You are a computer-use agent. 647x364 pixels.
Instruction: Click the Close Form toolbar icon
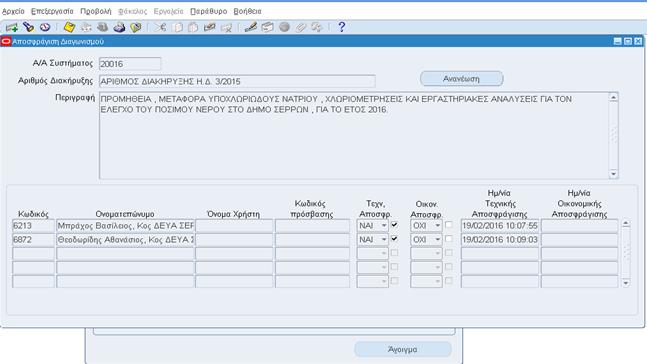(x=135, y=27)
